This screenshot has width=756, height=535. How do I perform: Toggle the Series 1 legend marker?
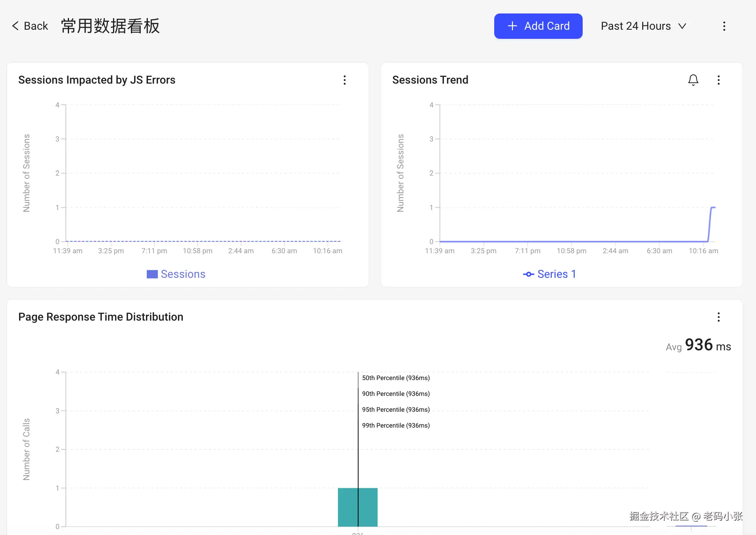tap(528, 274)
